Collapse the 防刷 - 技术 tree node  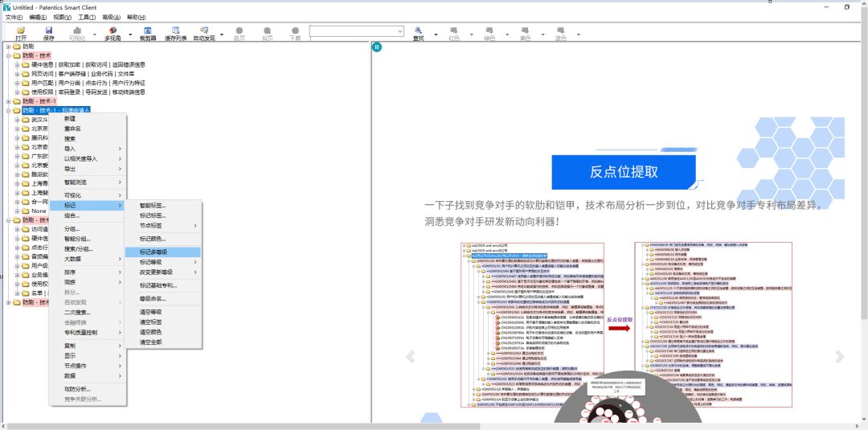pos(8,55)
